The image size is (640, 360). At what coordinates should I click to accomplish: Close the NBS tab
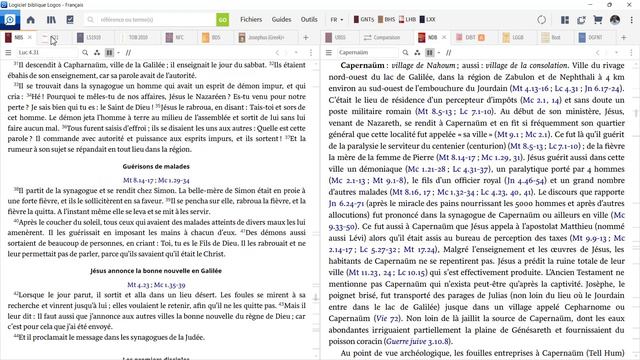click(x=29, y=37)
